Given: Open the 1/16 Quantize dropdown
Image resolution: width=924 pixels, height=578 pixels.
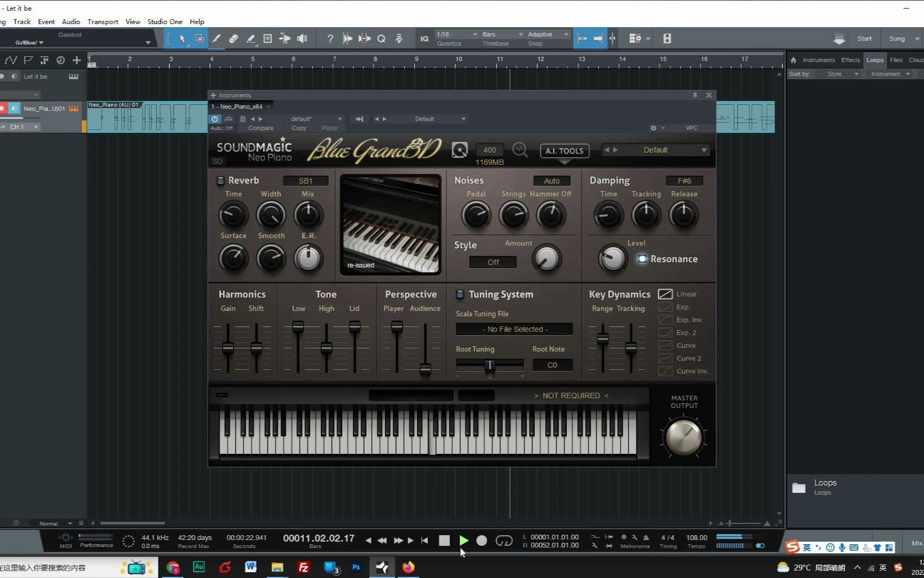Looking at the screenshot, I should (x=457, y=34).
